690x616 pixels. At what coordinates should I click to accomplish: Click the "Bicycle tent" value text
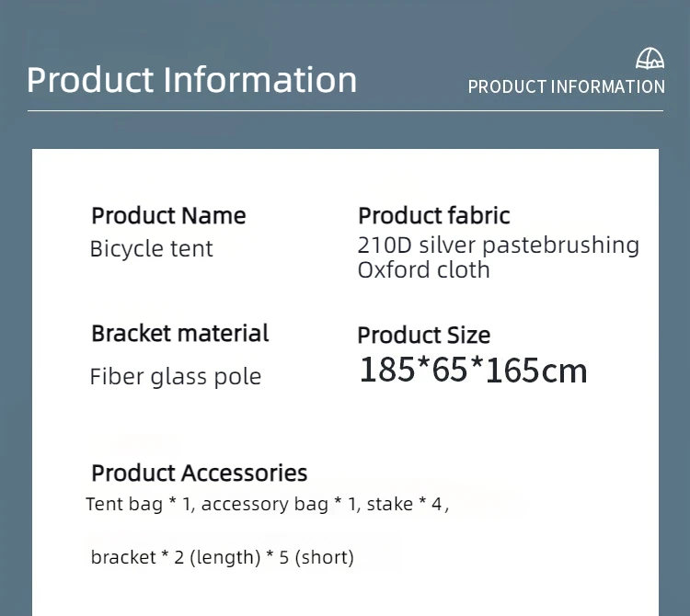click(151, 249)
